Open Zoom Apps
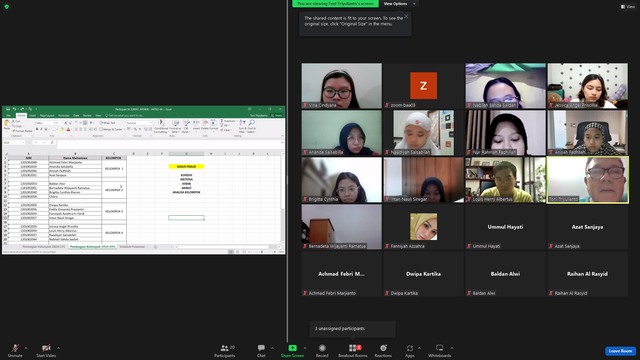The height and width of the screenshot is (360, 640). pos(409,350)
